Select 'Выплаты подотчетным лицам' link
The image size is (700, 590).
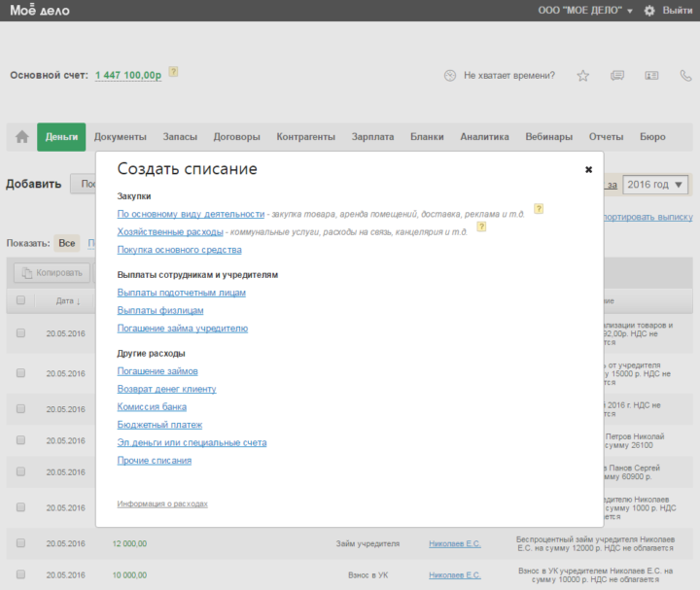(181, 293)
